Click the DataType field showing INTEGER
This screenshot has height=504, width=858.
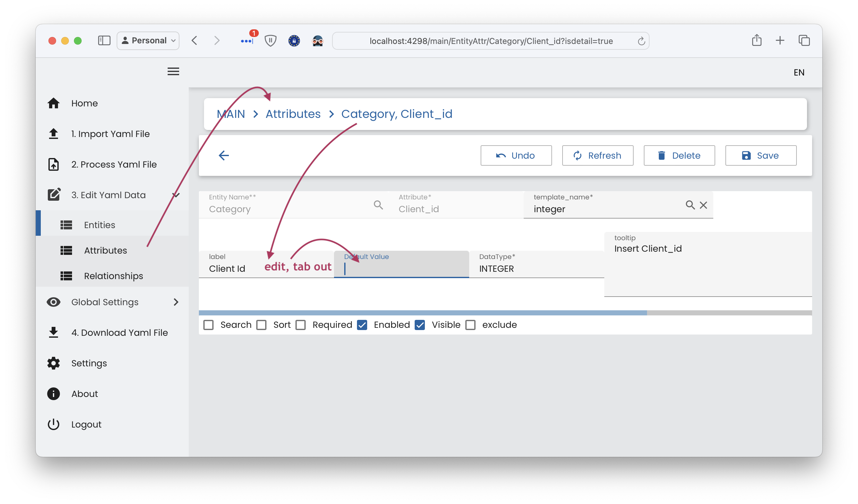pyautogui.click(x=537, y=264)
